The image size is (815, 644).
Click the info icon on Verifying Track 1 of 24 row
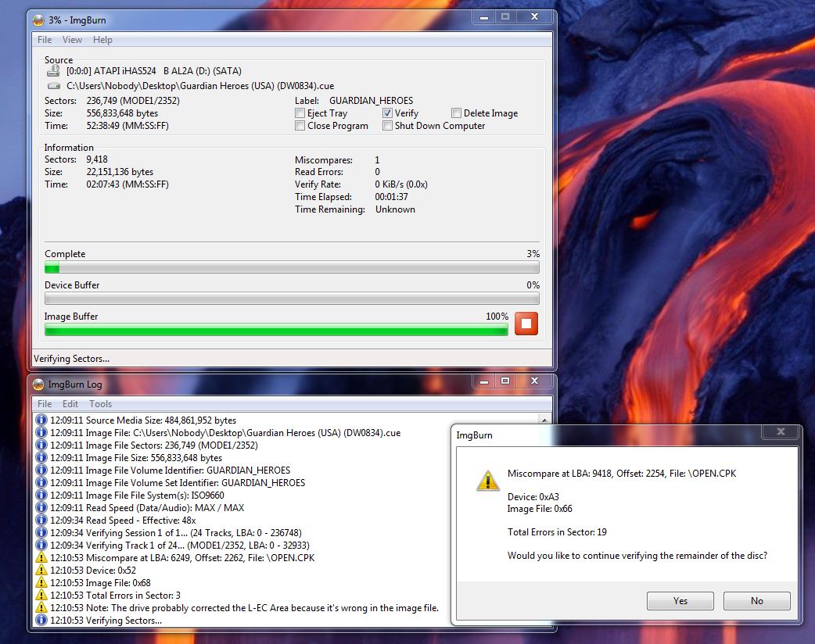click(x=41, y=546)
